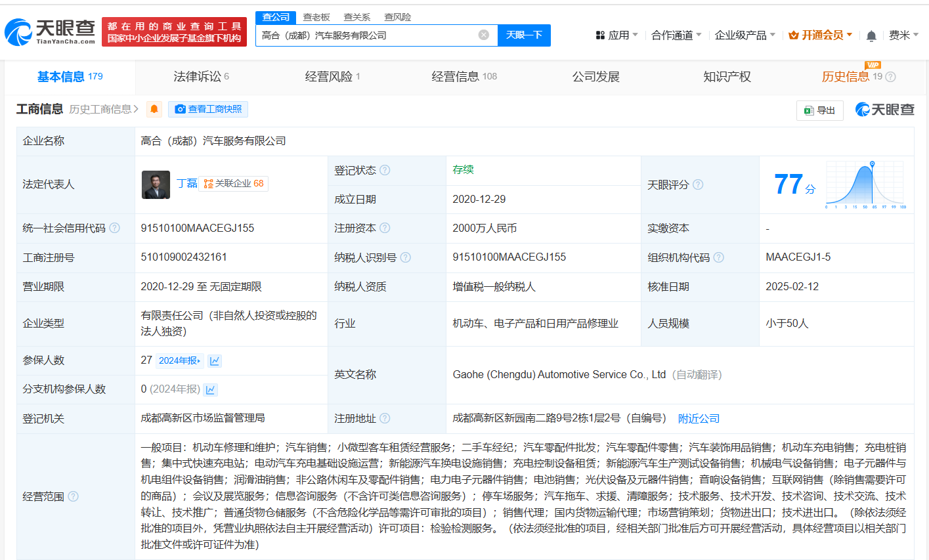Select the 查关系 search tab
This screenshot has width=929, height=560.
356,17
